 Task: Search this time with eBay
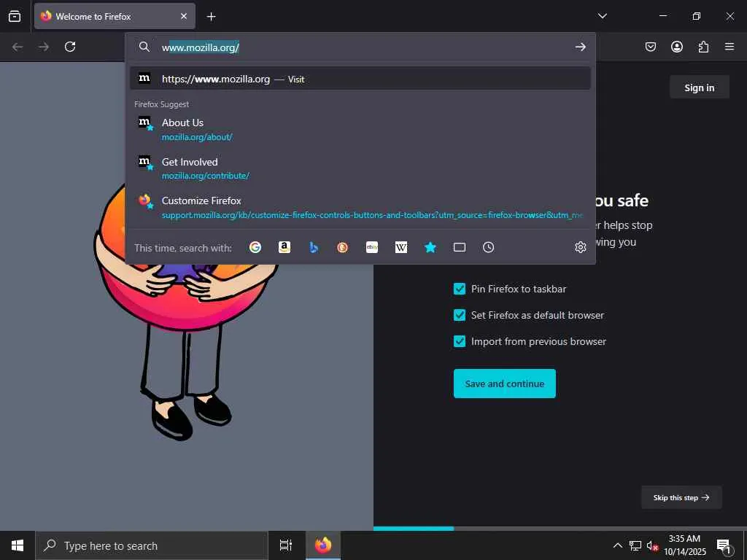372,247
